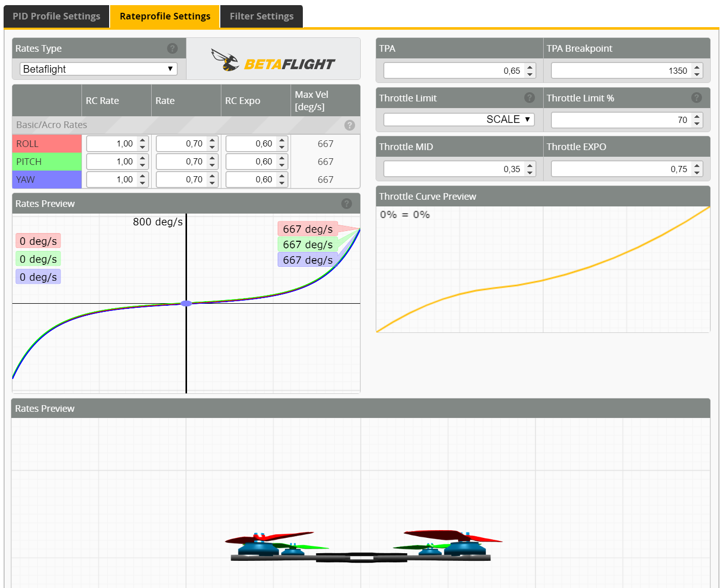Switch to PID Profile Settings tab
722x588 pixels.
coord(56,16)
